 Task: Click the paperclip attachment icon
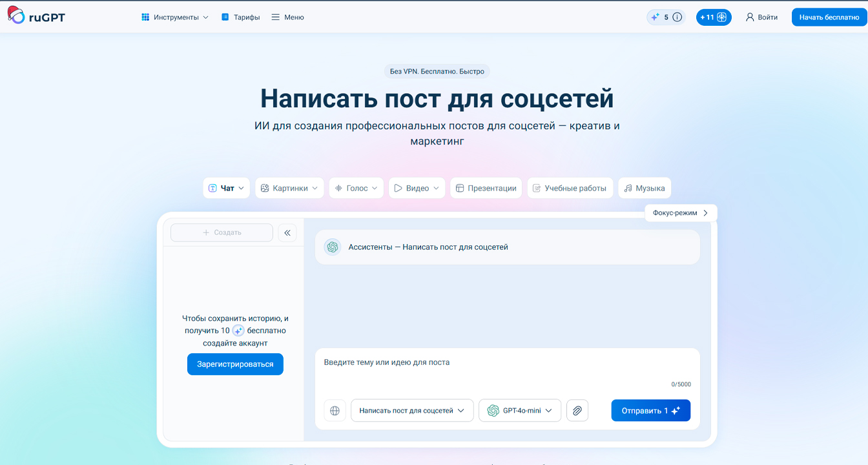pos(577,410)
